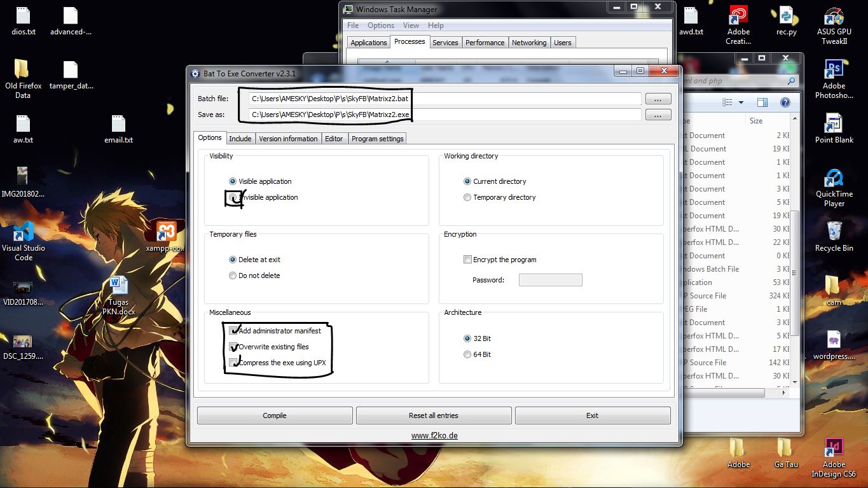This screenshot has width=868, height=488.
Task: Select Visible application radio button
Action: coord(233,181)
